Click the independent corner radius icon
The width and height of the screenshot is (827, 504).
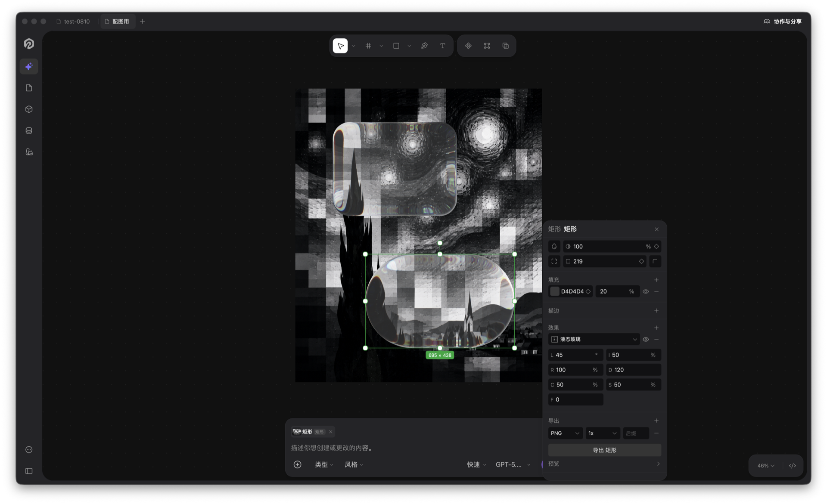tap(655, 261)
